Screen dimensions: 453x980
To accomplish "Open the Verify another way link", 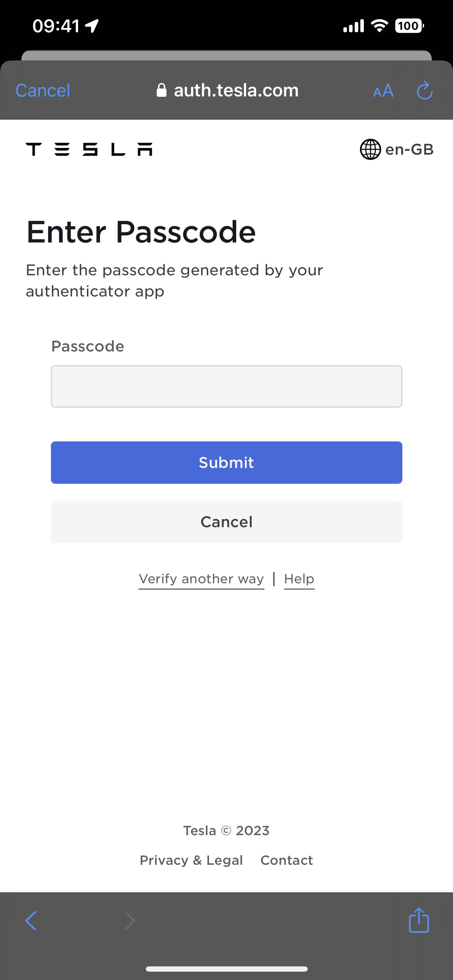I will click(x=201, y=579).
